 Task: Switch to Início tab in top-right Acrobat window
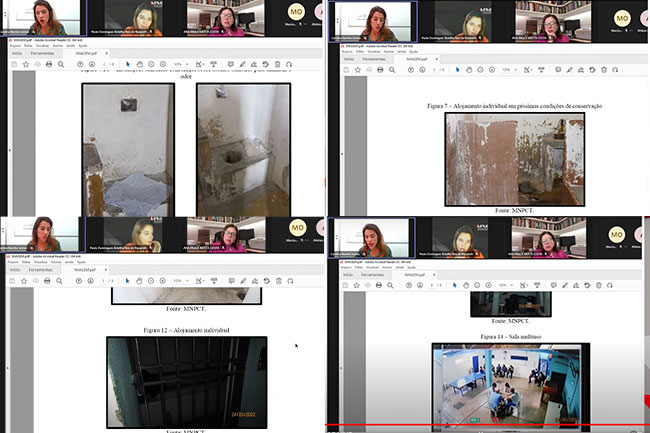point(349,59)
